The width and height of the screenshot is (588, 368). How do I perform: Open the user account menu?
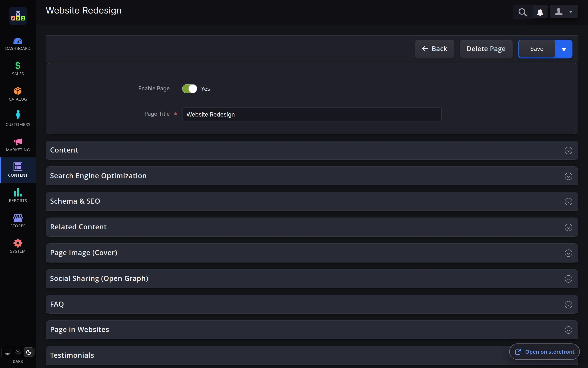click(564, 12)
